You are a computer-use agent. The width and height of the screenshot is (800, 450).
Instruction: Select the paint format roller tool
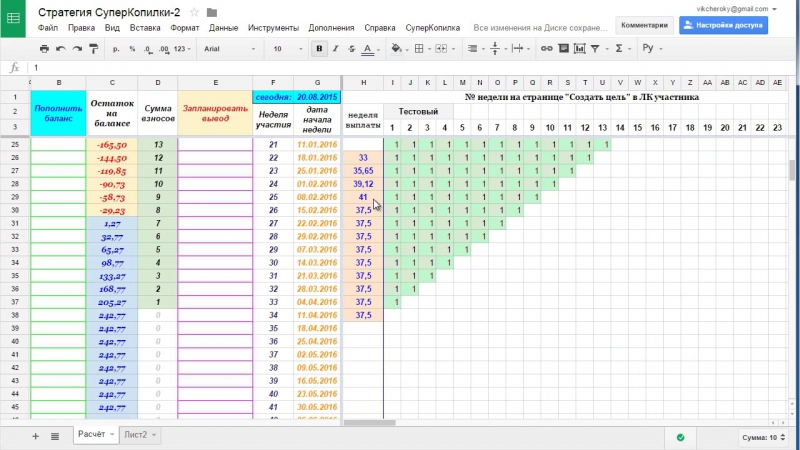[x=95, y=48]
